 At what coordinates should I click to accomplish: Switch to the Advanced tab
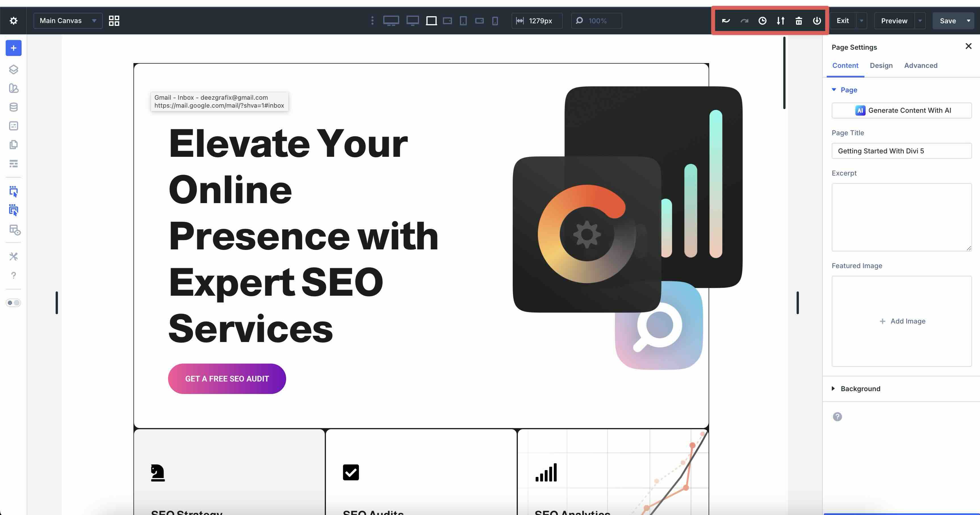click(x=921, y=65)
